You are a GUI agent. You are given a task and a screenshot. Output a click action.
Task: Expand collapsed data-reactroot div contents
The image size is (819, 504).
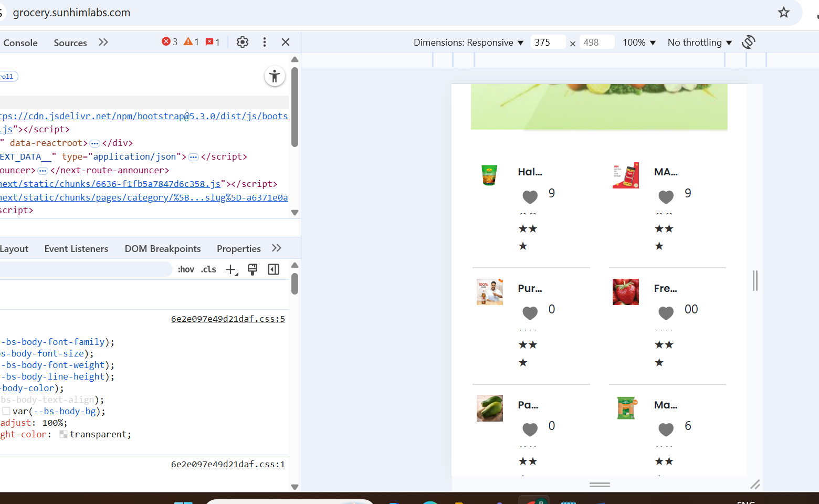[x=95, y=143]
